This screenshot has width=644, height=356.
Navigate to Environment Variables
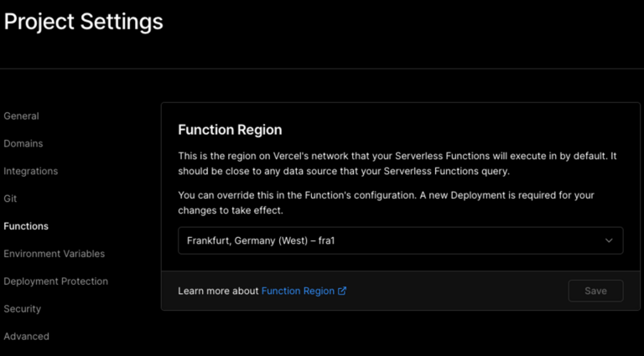point(55,254)
